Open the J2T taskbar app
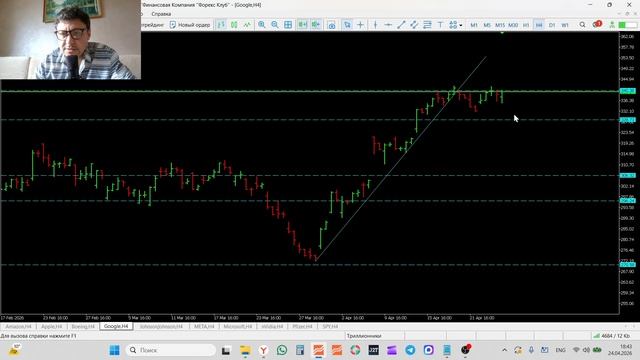This screenshot has width=640, height=360. 373,350
